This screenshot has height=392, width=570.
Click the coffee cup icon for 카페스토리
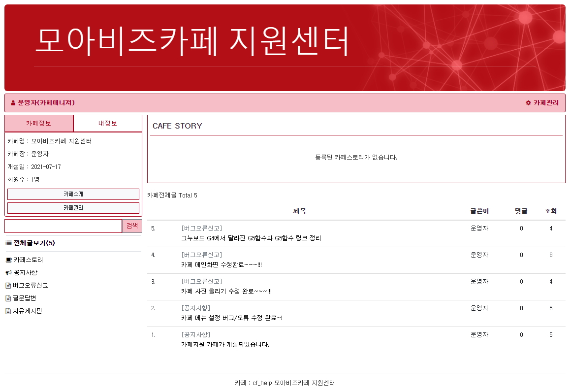pos(8,260)
